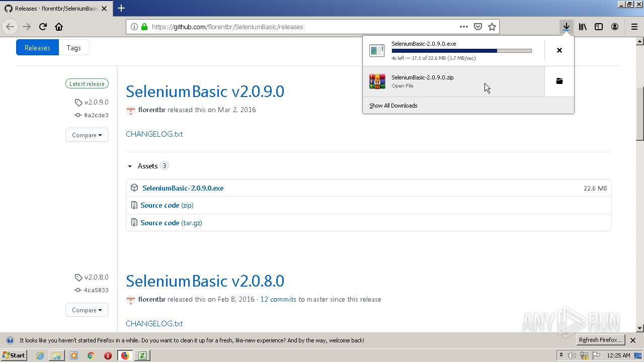Screen dimensions: 644x362
Task: Open the Firefox hamburger menu
Action: (634, 27)
